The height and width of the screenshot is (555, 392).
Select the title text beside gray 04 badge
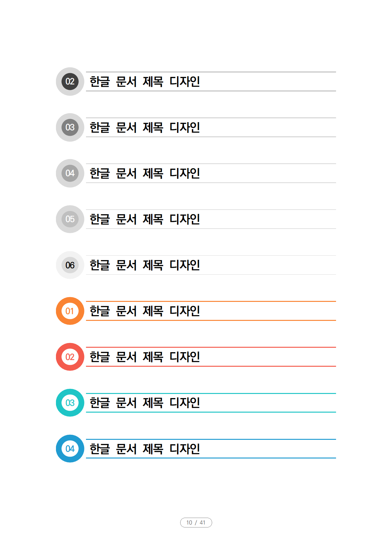145,173
